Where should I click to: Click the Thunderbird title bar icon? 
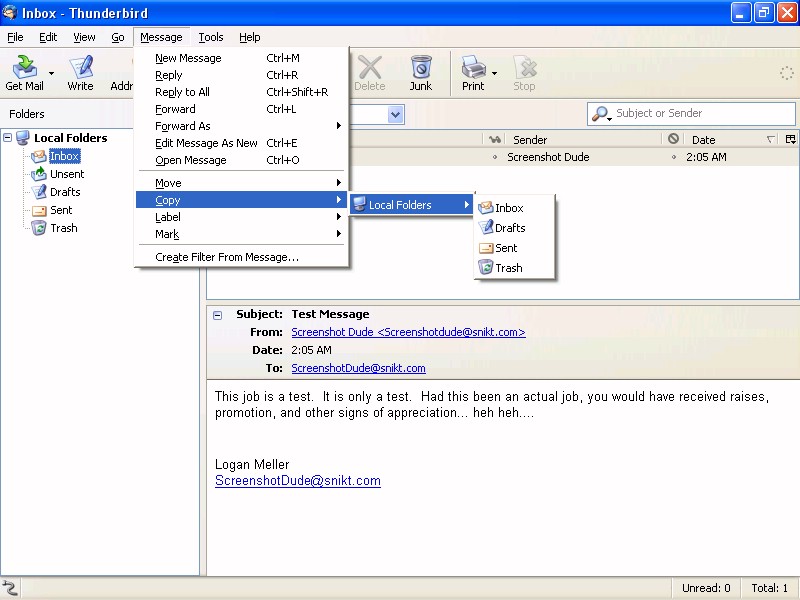coord(9,12)
